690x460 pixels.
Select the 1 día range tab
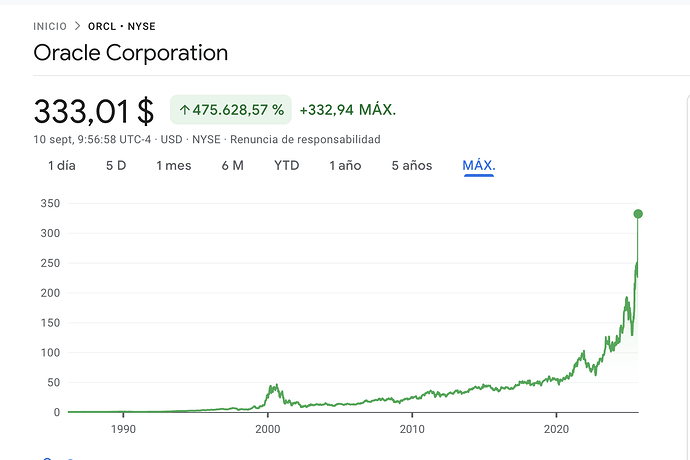click(62, 166)
